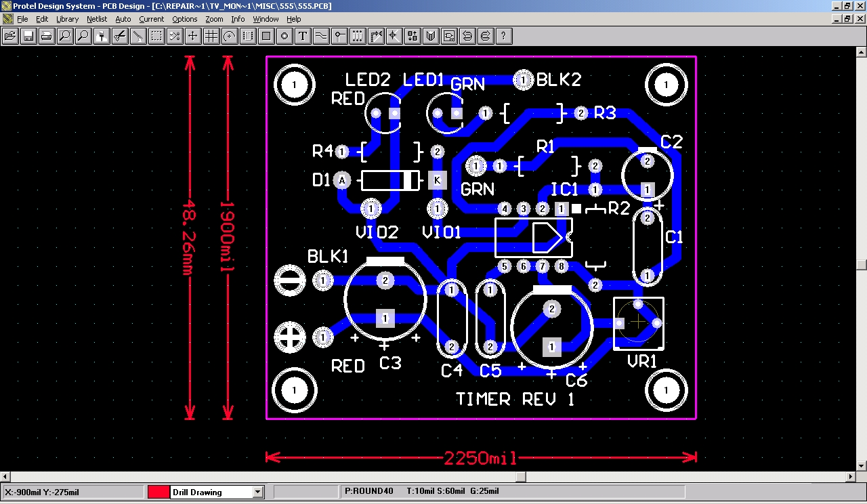The width and height of the screenshot is (867, 504).
Task: Click the P:ROUND40 status bar text
Action: pos(369,490)
